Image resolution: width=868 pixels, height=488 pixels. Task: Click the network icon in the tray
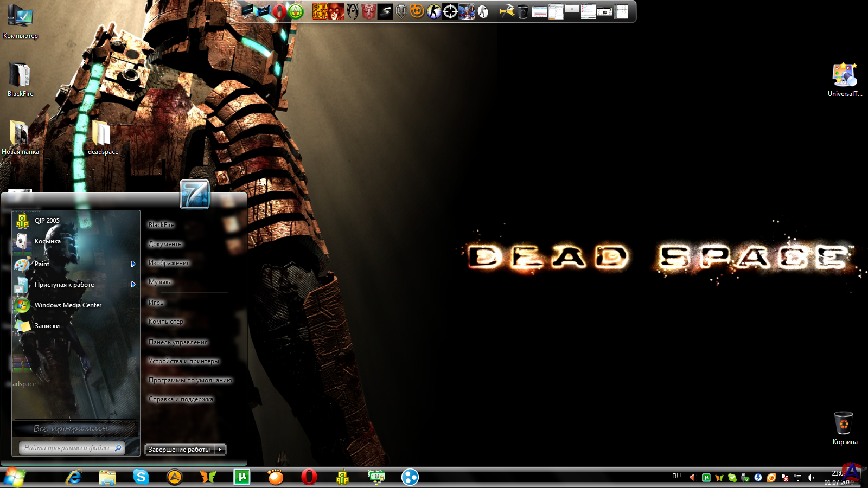(x=797, y=478)
